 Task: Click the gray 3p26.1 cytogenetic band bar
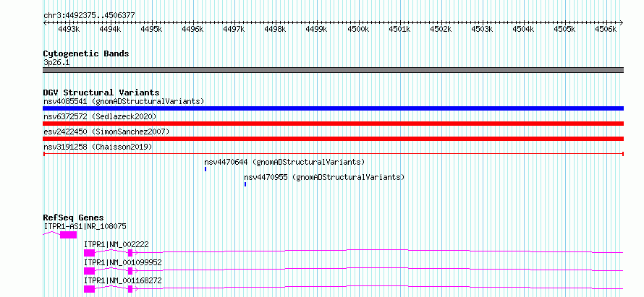click(x=333, y=70)
